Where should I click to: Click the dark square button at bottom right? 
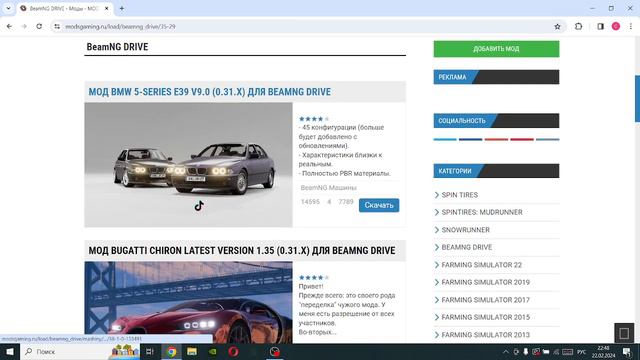click(624, 333)
